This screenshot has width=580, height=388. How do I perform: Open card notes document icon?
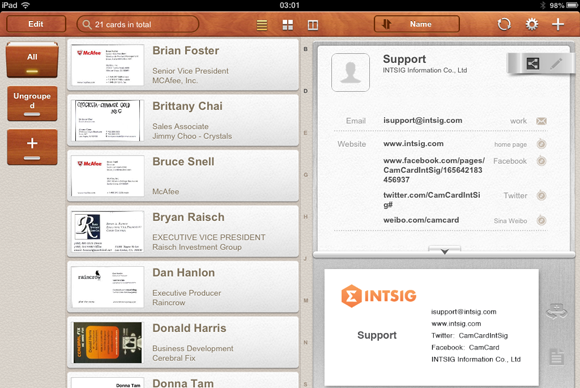(556, 357)
